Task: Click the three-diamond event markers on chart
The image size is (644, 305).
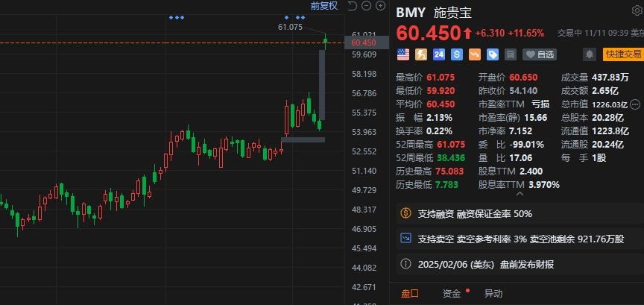Action: 177,18
